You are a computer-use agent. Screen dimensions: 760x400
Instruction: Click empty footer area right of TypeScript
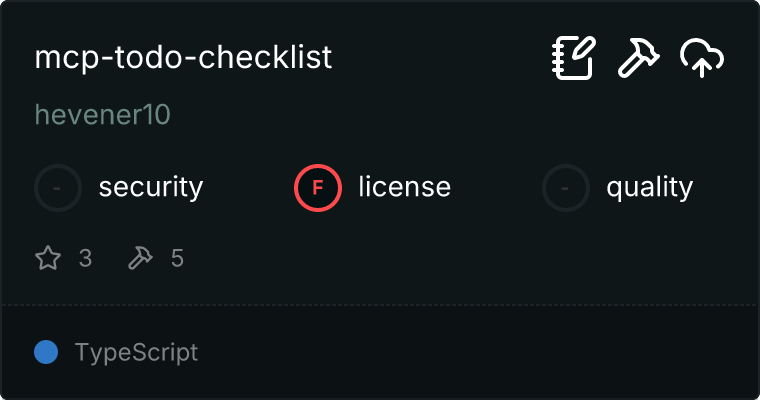tap(480, 352)
